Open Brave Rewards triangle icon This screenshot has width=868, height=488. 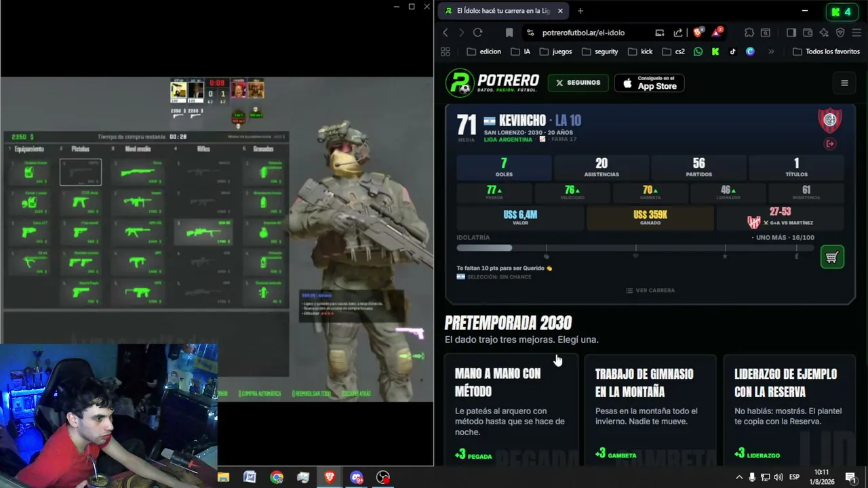click(x=717, y=32)
